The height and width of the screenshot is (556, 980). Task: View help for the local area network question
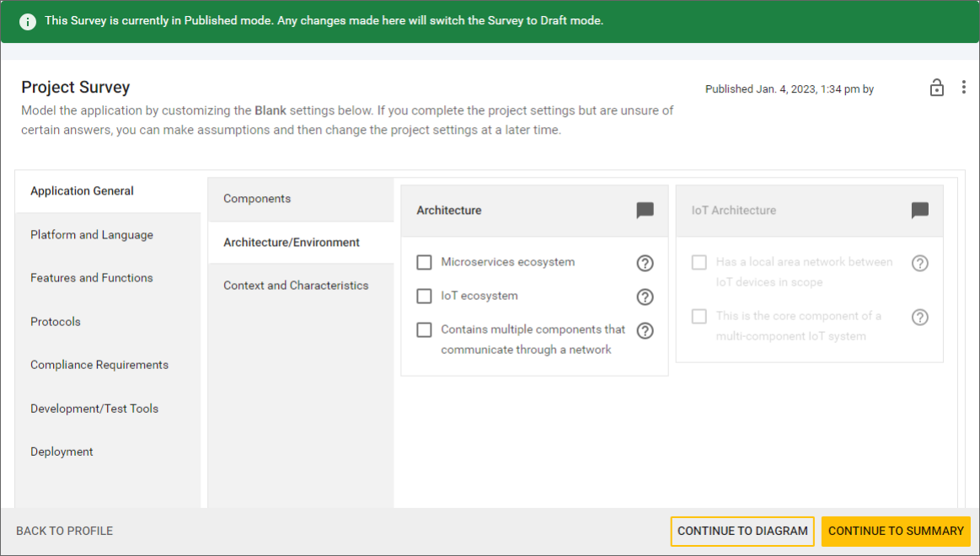[x=919, y=263]
